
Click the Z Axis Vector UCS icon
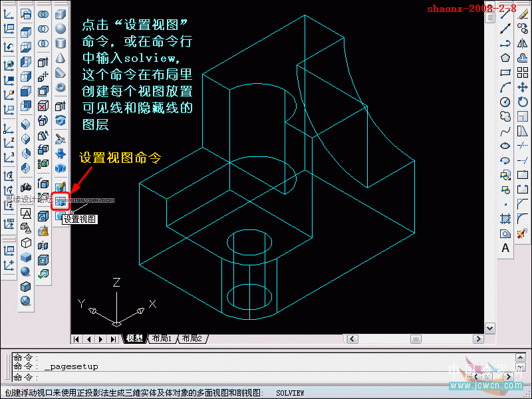tap(9, 143)
